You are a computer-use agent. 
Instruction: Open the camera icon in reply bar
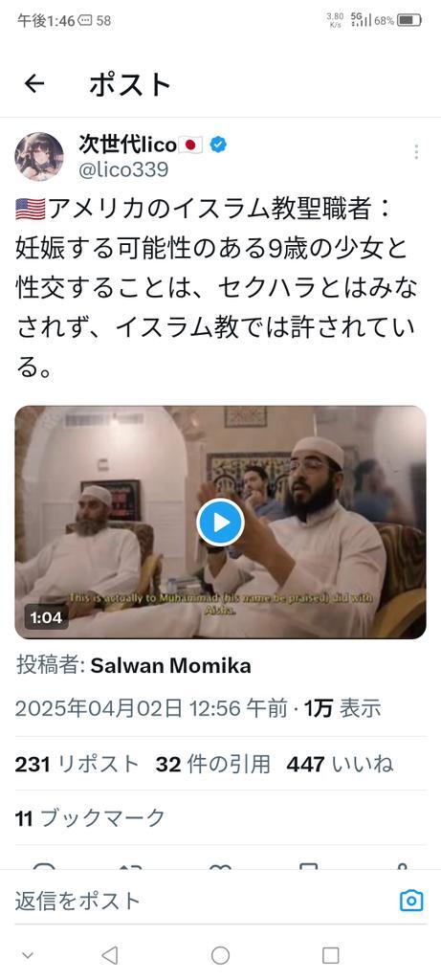pyautogui.click(x=411, y=901)
